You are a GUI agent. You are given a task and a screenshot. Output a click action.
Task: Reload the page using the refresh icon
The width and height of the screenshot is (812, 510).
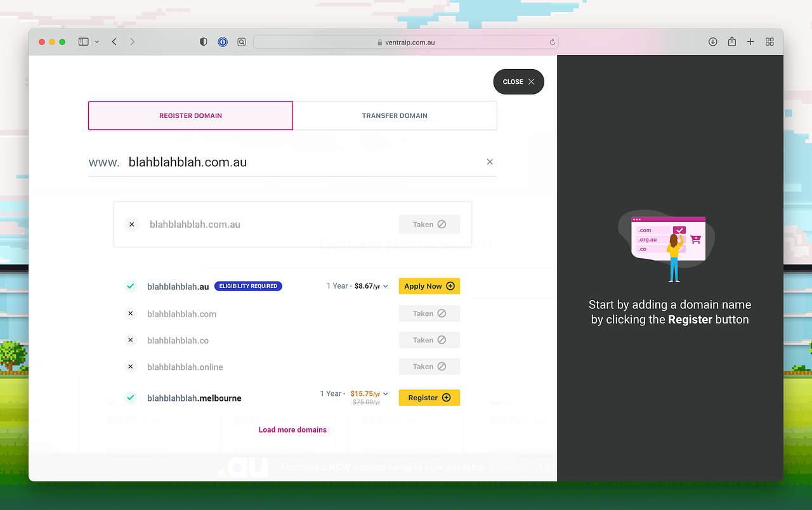click(553, 43)
